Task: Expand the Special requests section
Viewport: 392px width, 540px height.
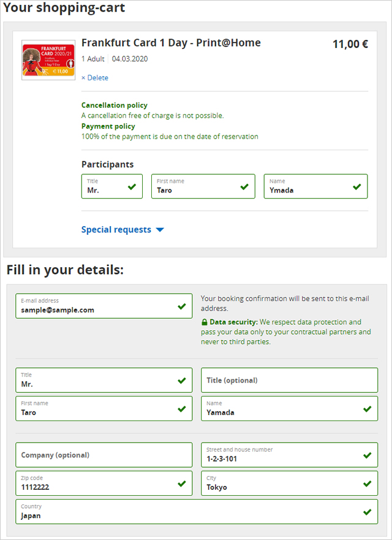Action: point(116,230)
